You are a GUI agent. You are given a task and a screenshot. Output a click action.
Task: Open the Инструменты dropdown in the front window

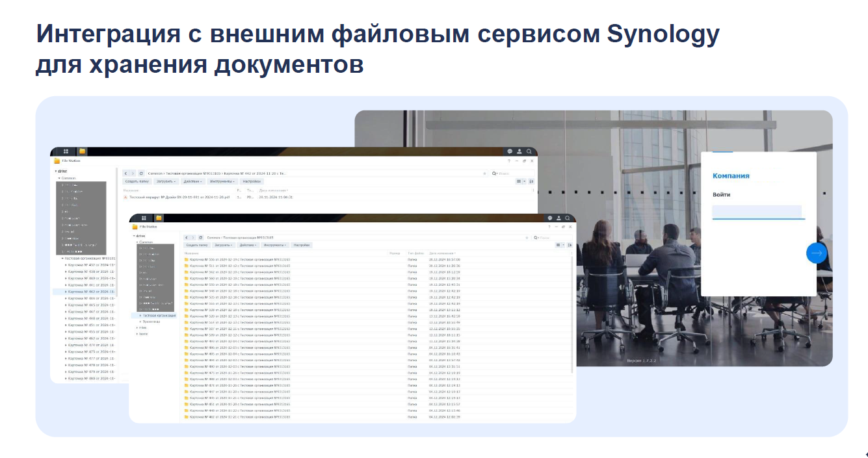tap(276, 245)
